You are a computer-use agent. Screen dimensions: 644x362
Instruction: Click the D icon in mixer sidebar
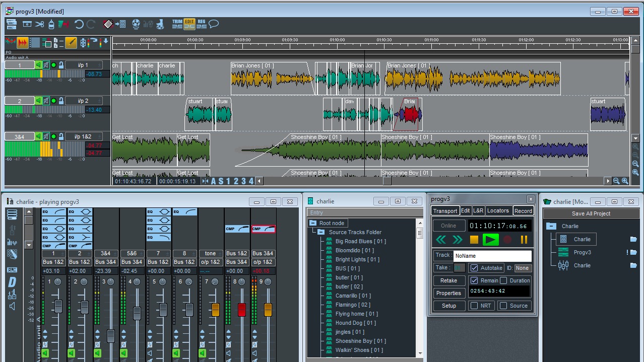[12, 282]
